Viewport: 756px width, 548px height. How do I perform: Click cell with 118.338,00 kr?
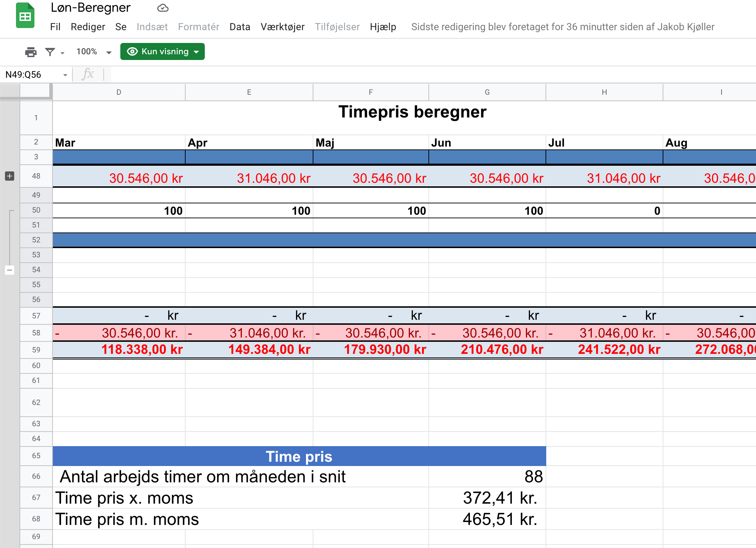tap(119, 350)
